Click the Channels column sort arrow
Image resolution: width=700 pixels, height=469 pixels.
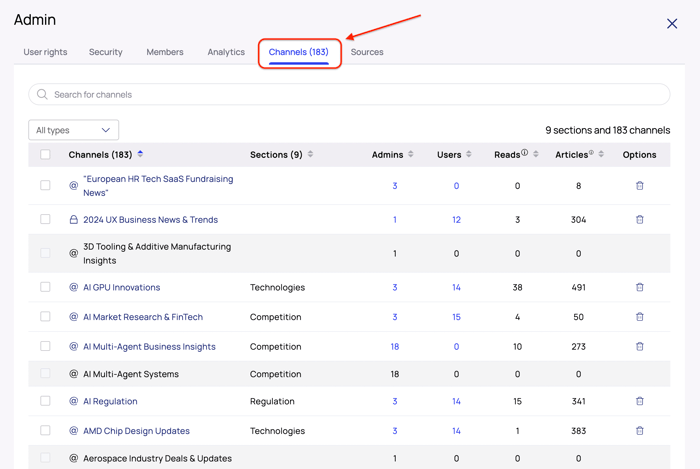coord(140,154)
